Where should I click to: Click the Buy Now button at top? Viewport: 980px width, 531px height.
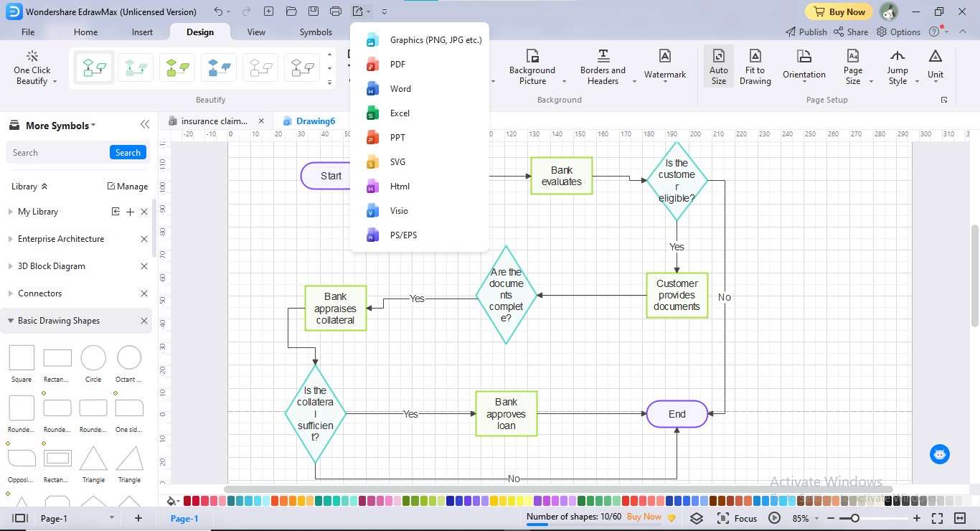click(x=839, y=11)
